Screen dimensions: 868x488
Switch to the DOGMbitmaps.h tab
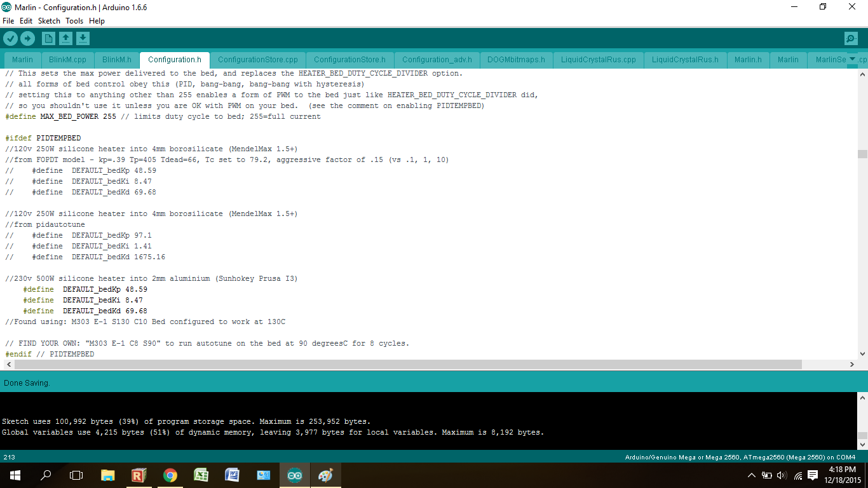(516, 60)
